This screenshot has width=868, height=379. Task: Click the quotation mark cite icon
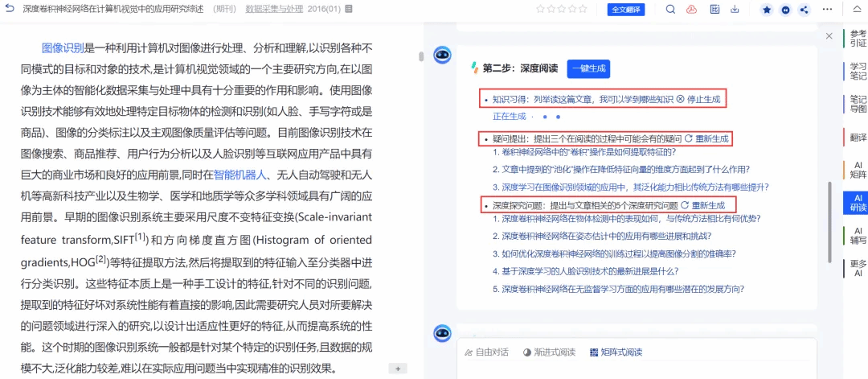coord(785,10)
